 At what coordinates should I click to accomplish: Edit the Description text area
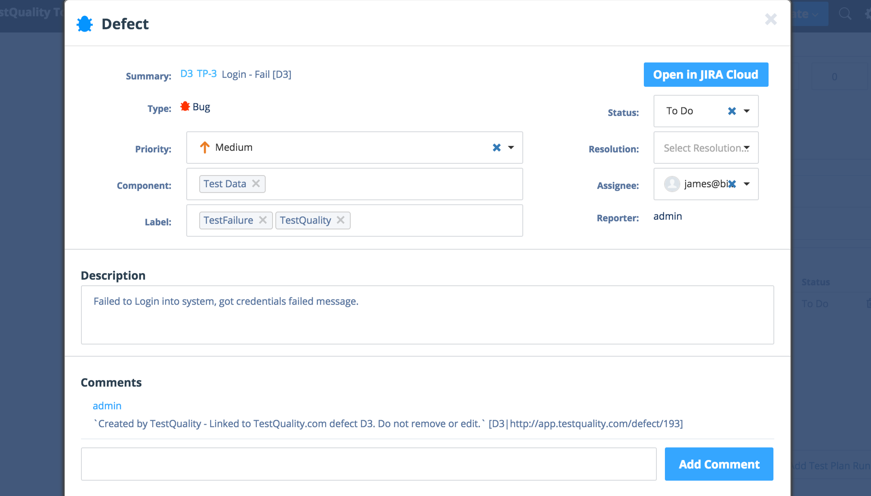pyautogui.click(x=427, y=315)
